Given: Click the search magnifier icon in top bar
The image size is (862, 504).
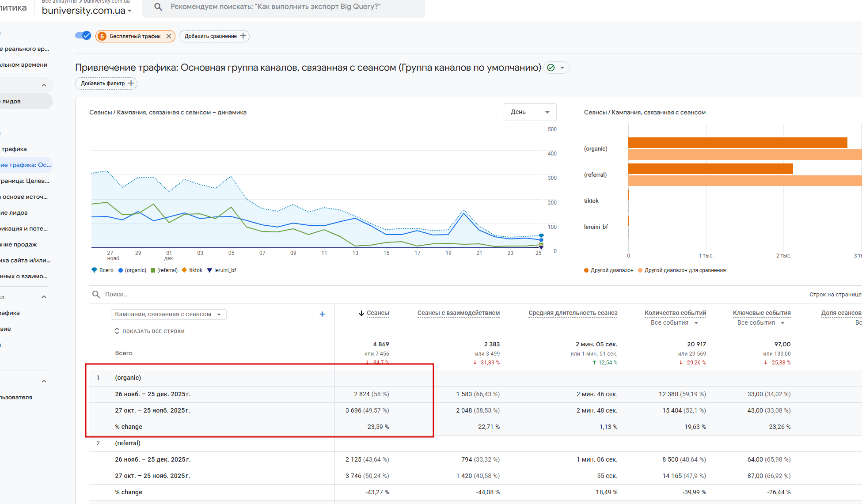Looking at the screenshot, I should click(158, 7).
